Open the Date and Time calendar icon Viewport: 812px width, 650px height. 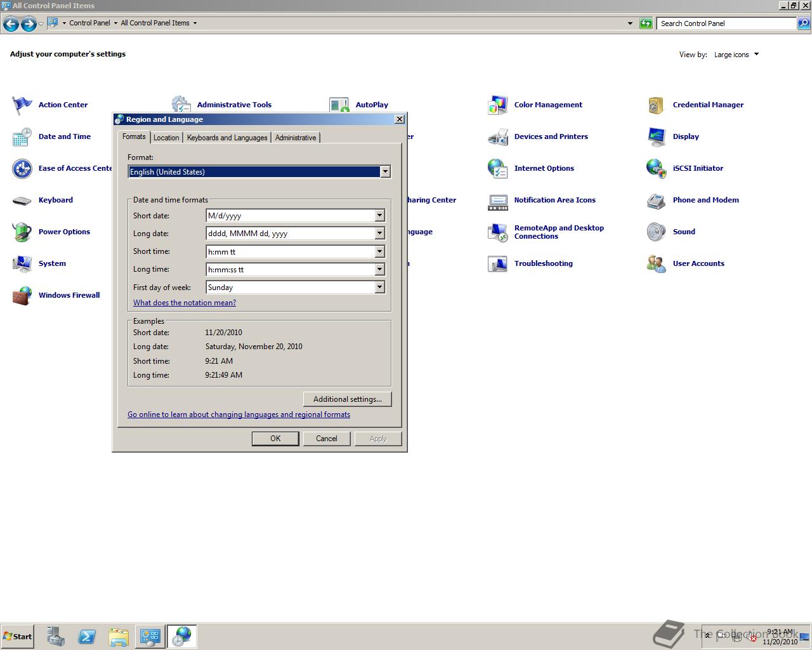(22, 137)
